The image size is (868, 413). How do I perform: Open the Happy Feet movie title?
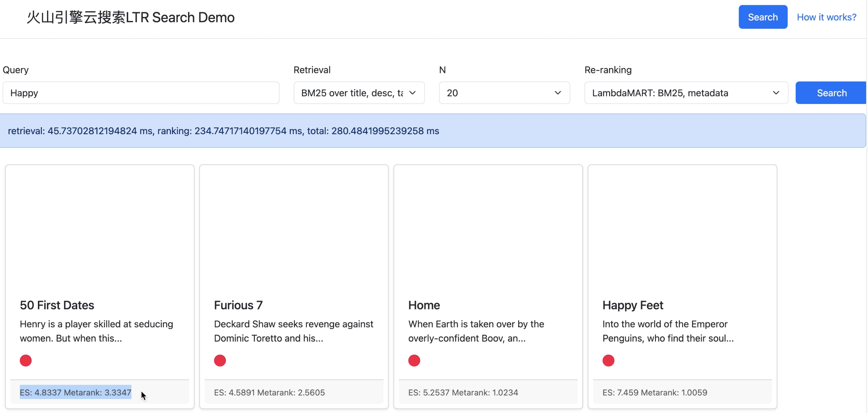point(633,305)
